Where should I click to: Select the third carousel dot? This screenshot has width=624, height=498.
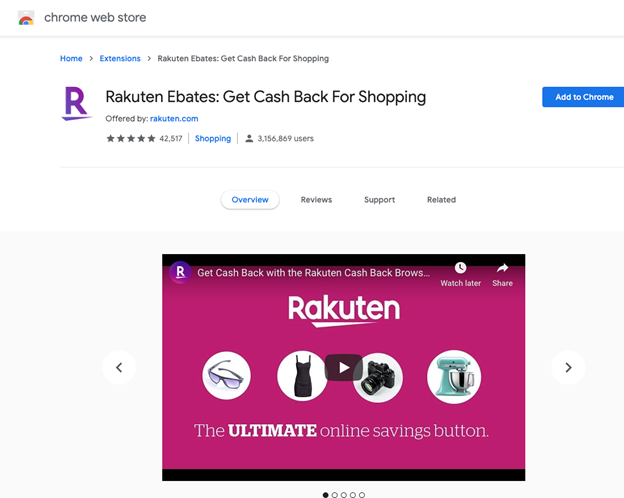344,495
